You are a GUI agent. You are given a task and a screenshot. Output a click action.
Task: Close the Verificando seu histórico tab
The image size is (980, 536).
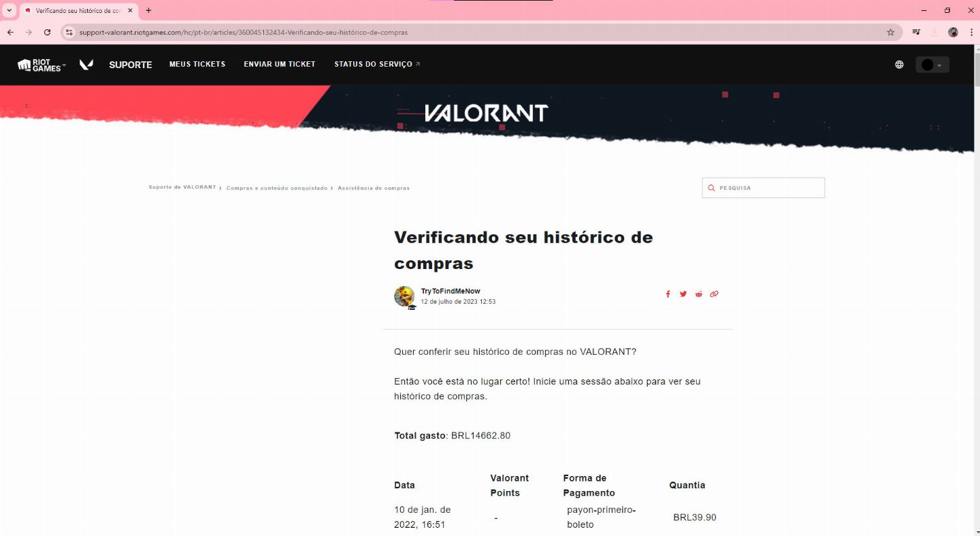130,10
